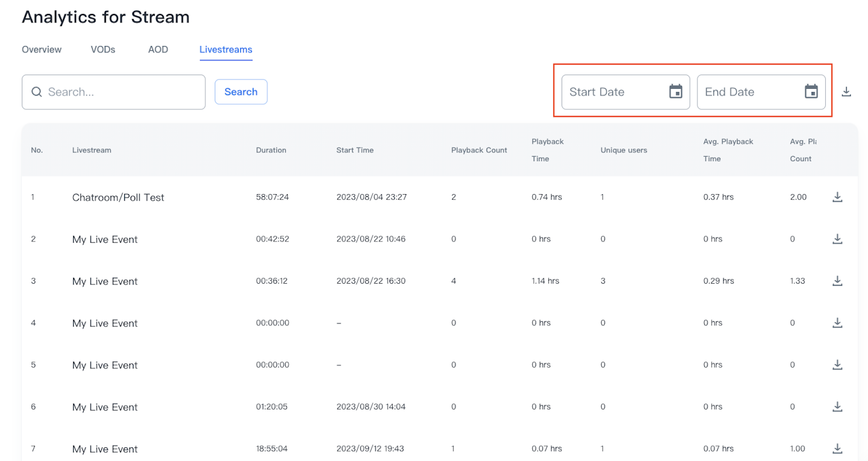Select the Chatroom/Poll Test livestream name
Image resolution: width=868 pixels, height=461 pixels.
click(x=118, y=197)
